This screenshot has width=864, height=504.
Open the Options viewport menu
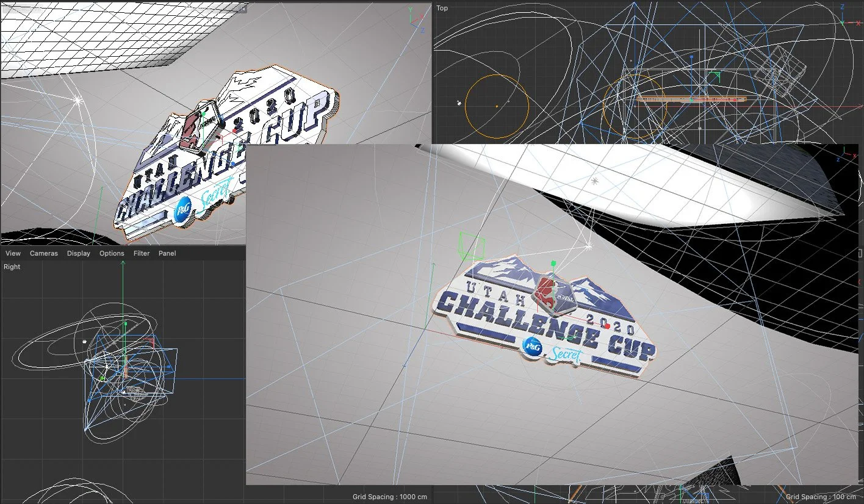pos(112,253)
